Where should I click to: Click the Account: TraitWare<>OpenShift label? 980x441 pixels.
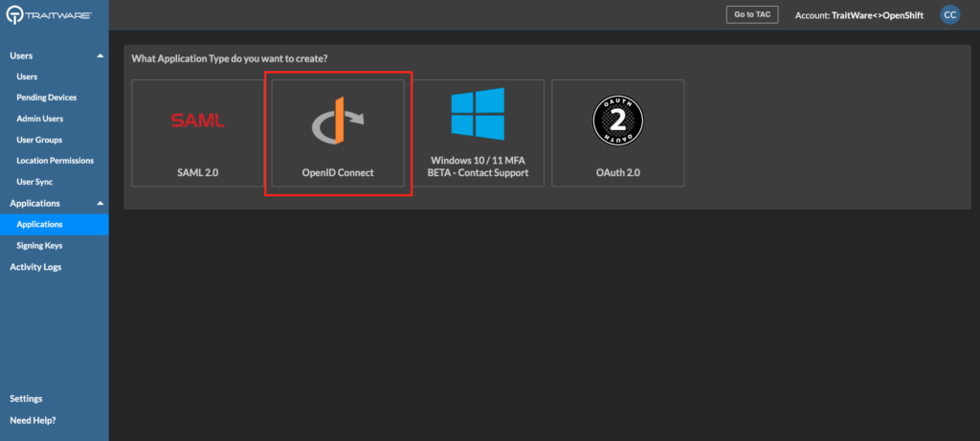pyautogui.click(x=858, y=15)
